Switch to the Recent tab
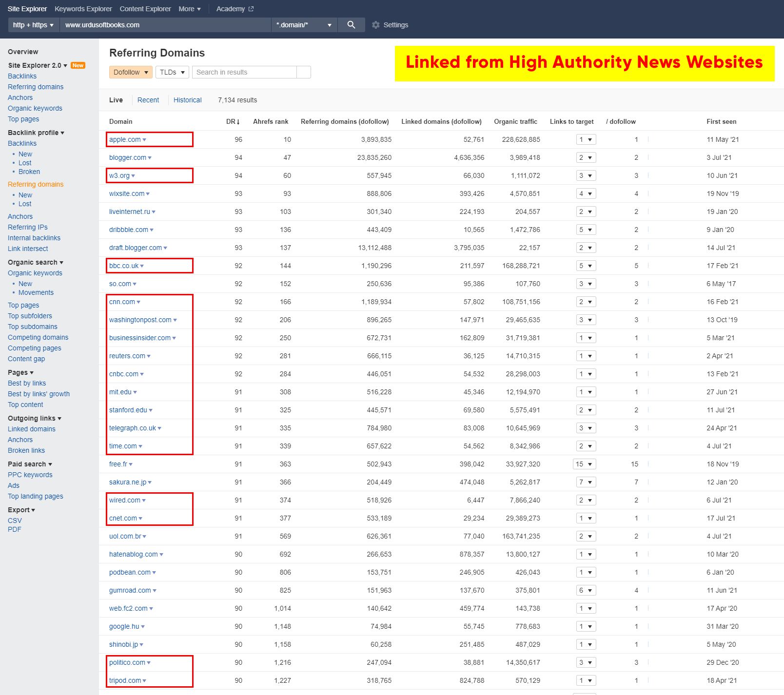The height and width of the screenshot is (695, 784). (x=148, y=100)
